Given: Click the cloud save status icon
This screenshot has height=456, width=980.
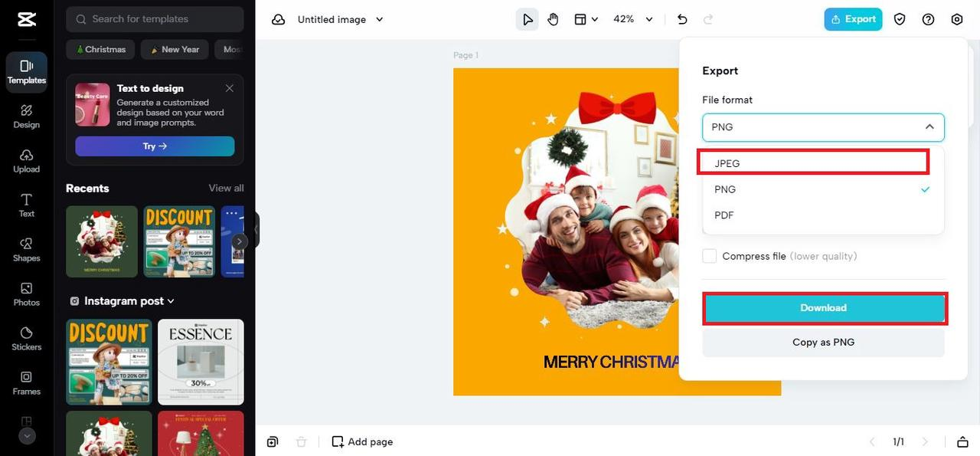Looking at the screenshot, I should 279,19.
